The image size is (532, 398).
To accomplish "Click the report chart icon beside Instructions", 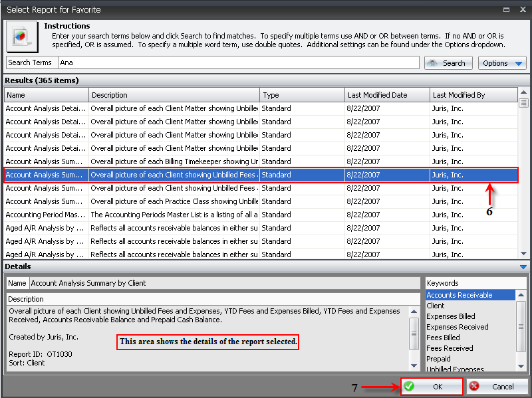I will click(23, 37).
